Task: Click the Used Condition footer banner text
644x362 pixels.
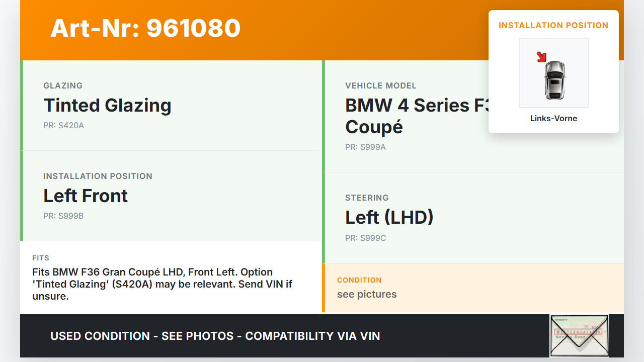Action: tap(215, 336)
